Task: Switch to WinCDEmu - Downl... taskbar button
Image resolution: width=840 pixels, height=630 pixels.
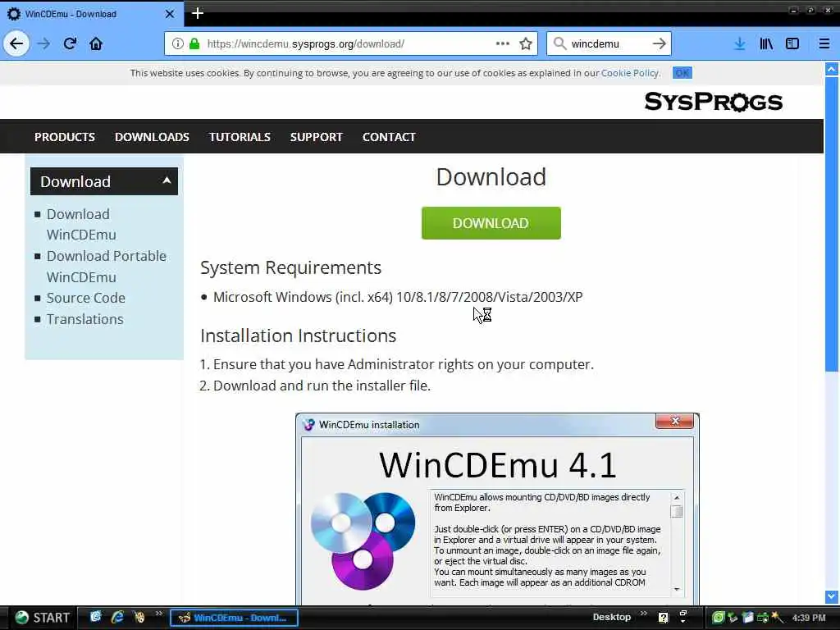Action: click(234, 618)
